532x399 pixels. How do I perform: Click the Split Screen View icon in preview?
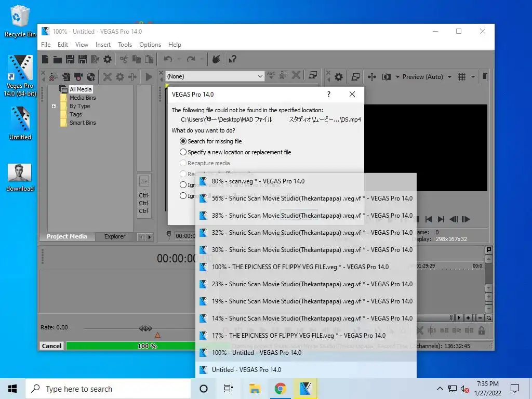pyautogui.click(x=386, y=77)
